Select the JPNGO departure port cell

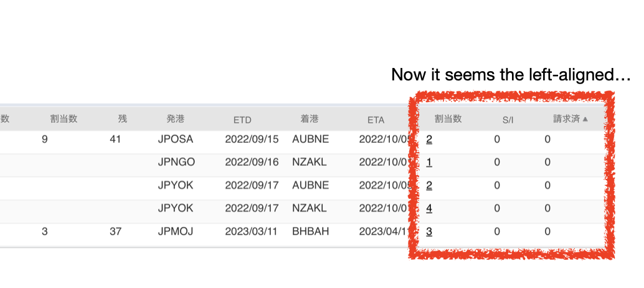[176, 162]
